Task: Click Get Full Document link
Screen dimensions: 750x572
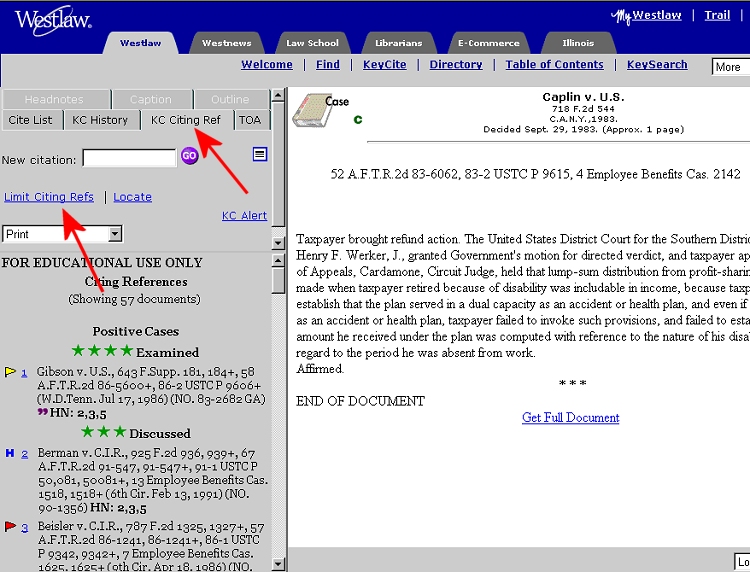Action: (571, 418)
